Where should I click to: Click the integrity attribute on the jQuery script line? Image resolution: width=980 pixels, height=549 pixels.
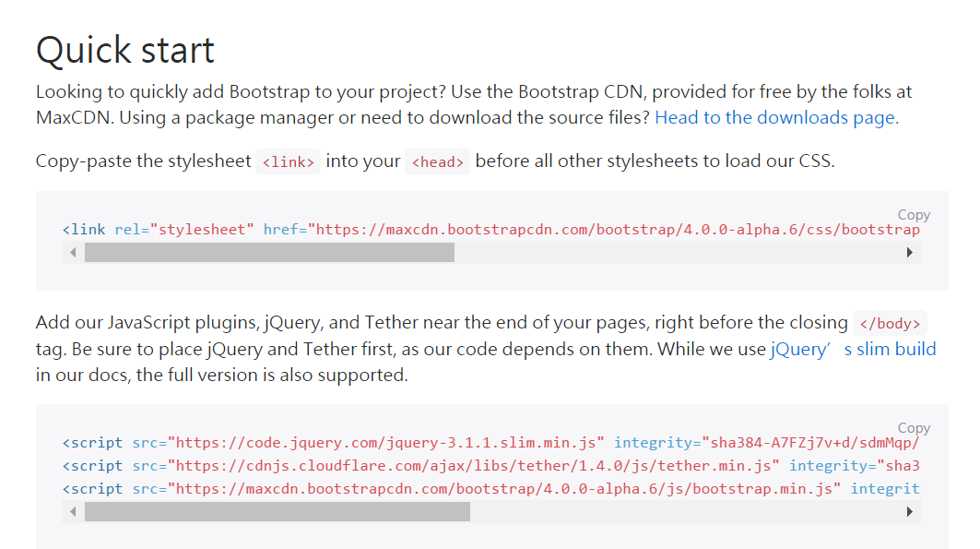655,442
